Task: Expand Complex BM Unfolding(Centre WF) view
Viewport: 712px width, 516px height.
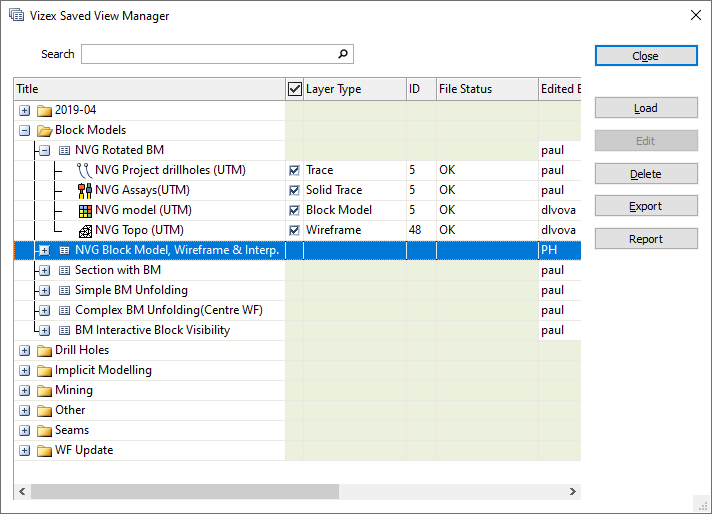Action: pos(44,310)
